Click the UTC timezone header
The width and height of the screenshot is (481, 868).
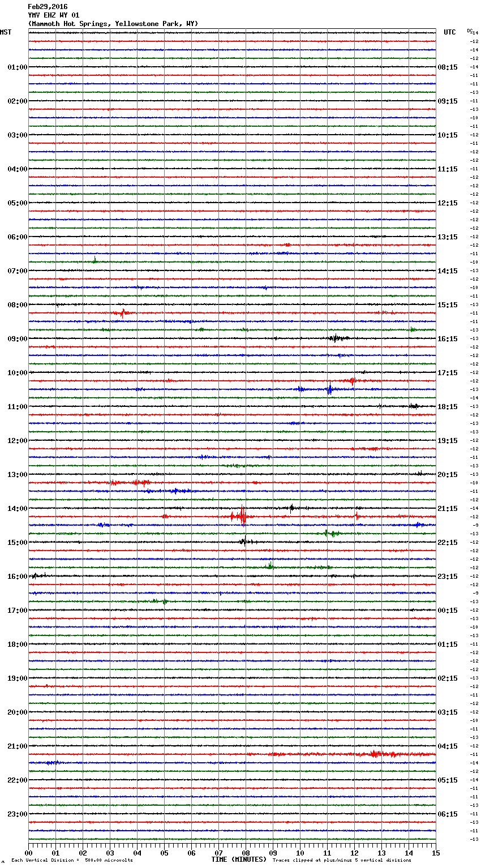[x=449, y=32]
